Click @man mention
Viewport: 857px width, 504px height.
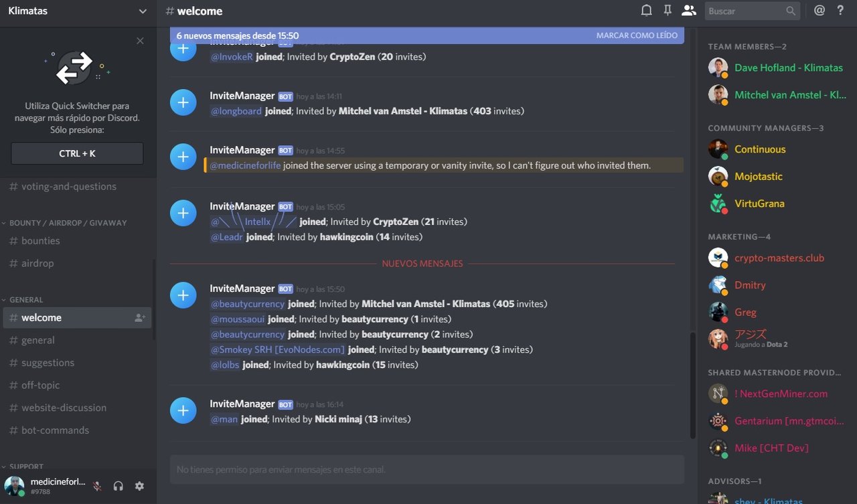pyautogui.click(x=224, y=420)
